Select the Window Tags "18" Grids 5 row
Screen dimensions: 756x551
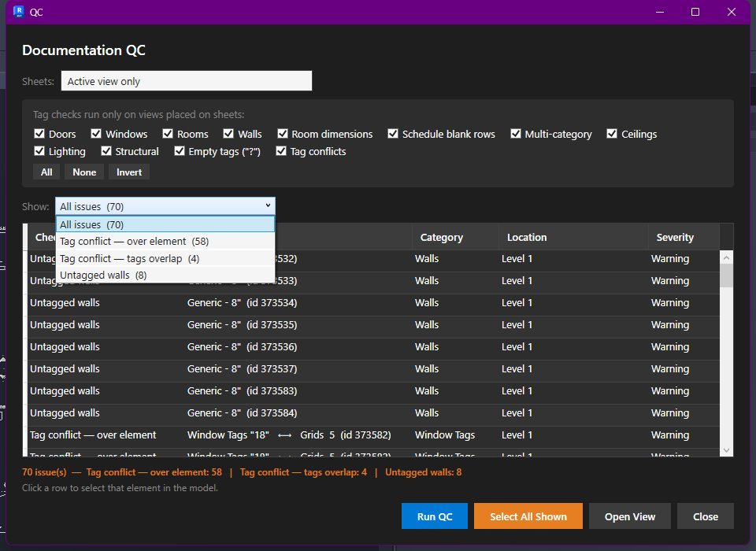pyautogui.click(x=373, y=435)
